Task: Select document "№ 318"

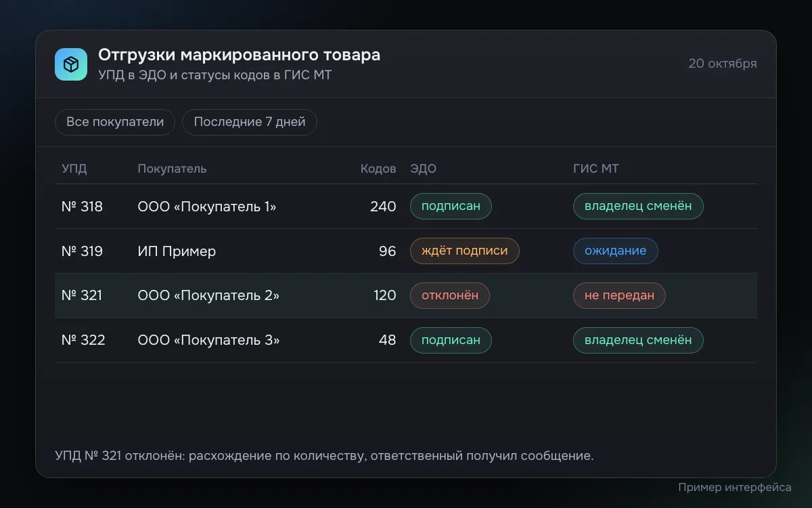Action: [82, 207]
